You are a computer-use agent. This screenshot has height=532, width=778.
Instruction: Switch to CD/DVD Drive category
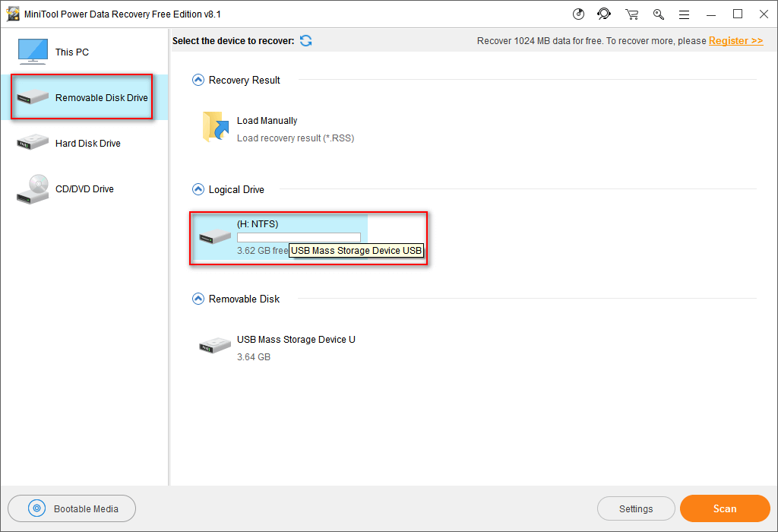point(84,189)
